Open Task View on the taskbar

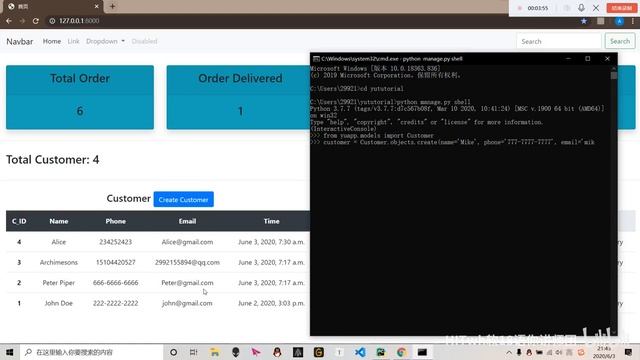(x=194, y=352)
